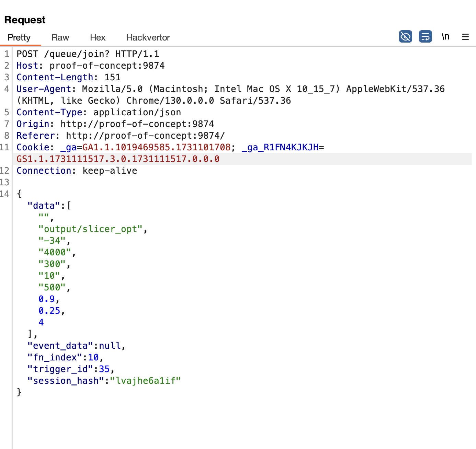Open the hamburger options menu
Image resolution: width=476 pixels, height=449 pixels.
tap(465, 37)
